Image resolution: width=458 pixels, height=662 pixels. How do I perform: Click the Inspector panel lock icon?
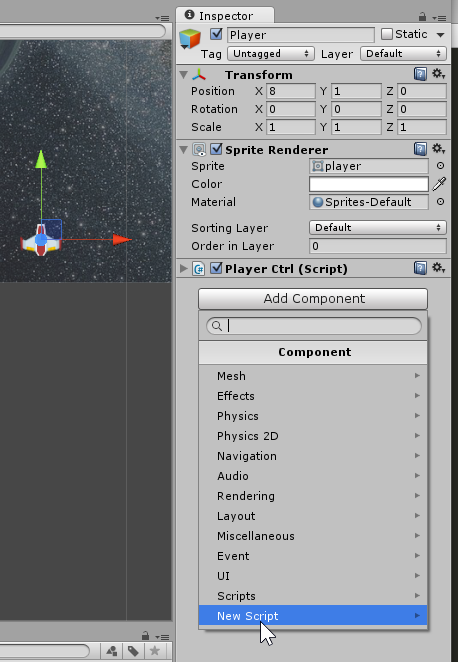click(422, 16)
